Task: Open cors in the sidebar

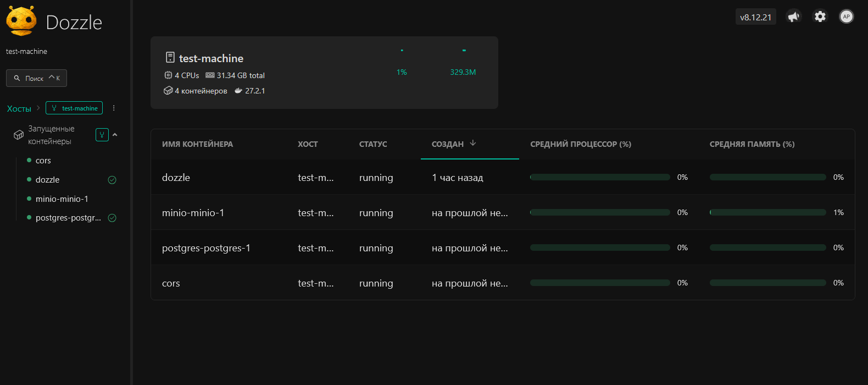Action: click(43, 161)
